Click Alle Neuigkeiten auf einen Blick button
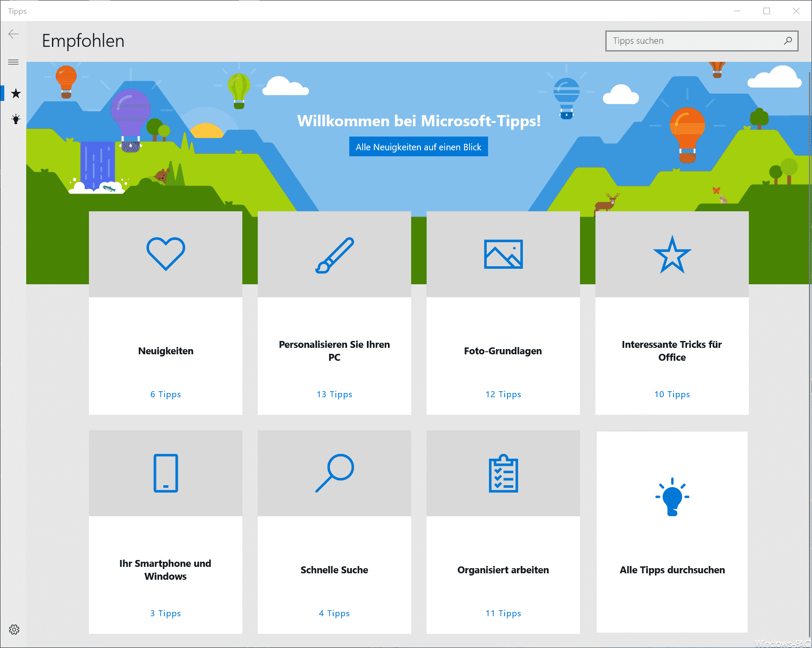Image resolution: width=812 pixels, height=648 pixels. pyautogui.click(x=418, y=147)
